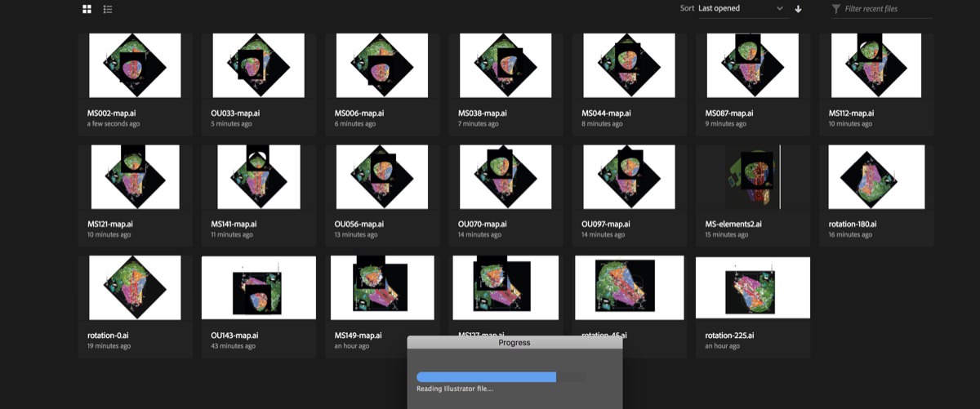This screenshot has height=409, width=980.
Task: Switch to list view layout
Action: tap(108, 9)
